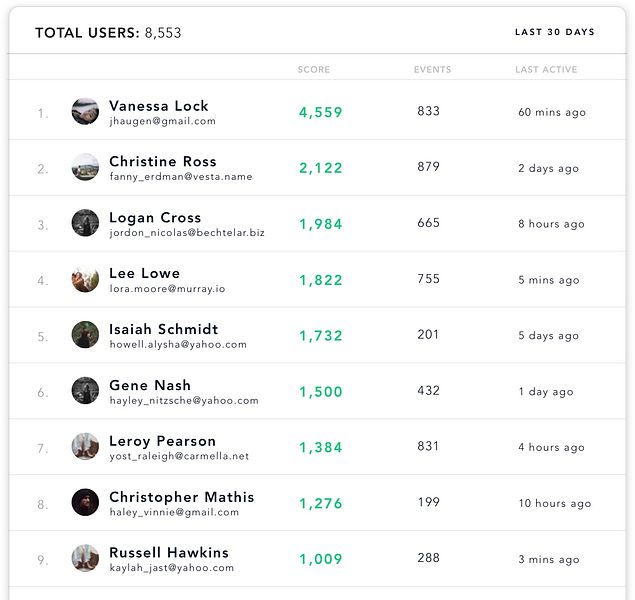Select Russell Hawkins's avatar image

[85, 558]
